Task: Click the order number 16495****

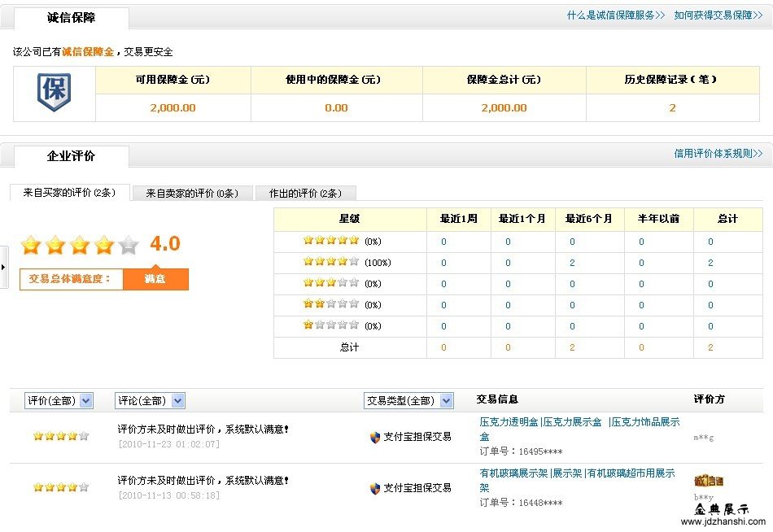Action: (541, 451)
